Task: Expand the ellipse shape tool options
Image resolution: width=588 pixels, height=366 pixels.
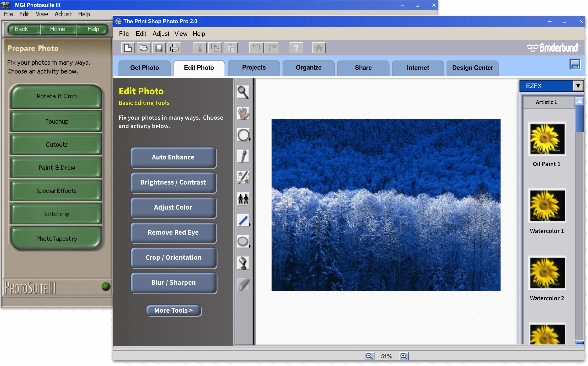Action: tap(250, 246)
